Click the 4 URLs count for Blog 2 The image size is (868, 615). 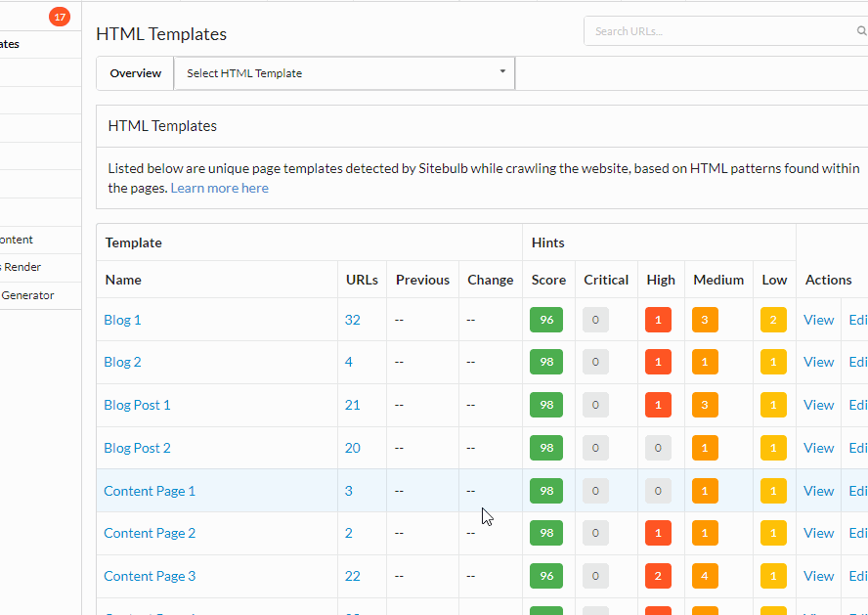(x=349, y=362)
